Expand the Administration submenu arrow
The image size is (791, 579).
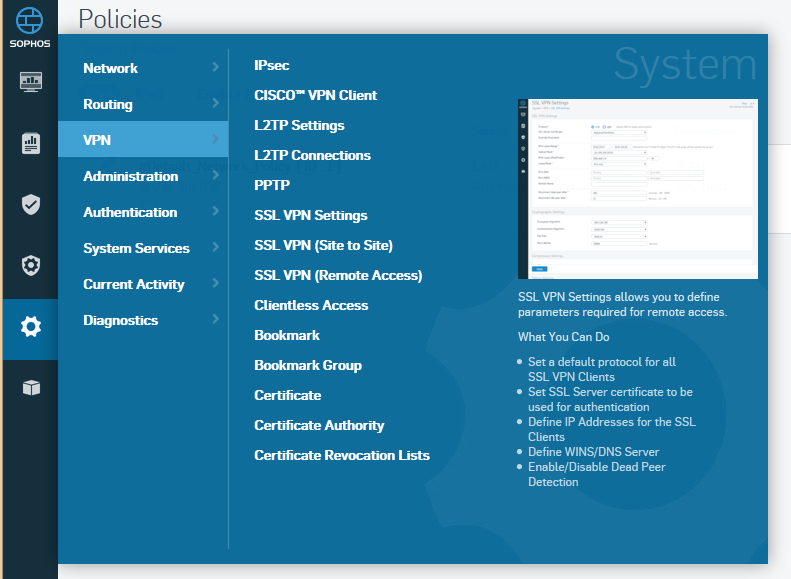coord(216,175)
